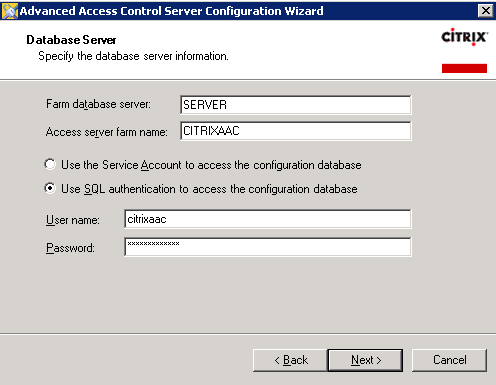The image size is (496, 385).
Task: Focus the Password input box
Action: click(x=268, y=247)
